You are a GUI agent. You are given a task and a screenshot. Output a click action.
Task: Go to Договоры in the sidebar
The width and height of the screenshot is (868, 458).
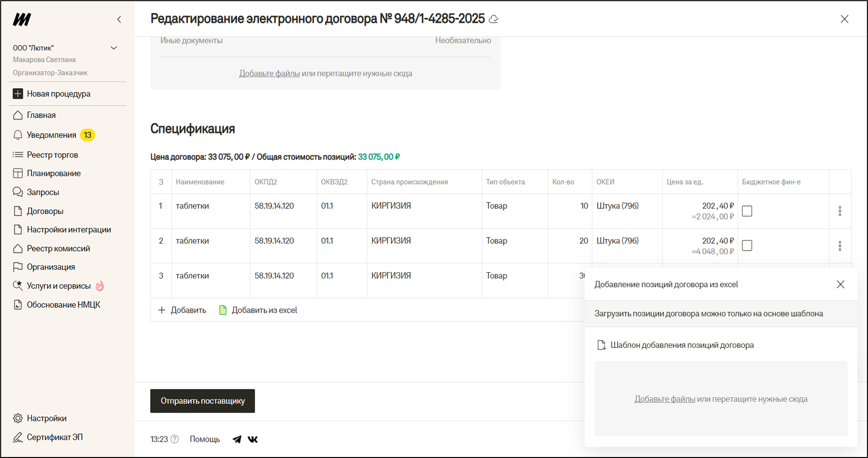click(x=45, y=211)
